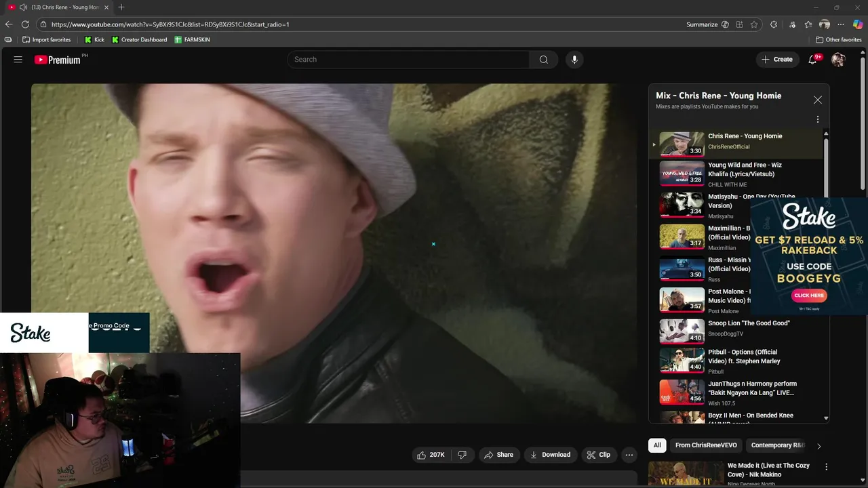Share the video
The image size is (868, 488).
pos(498,455)
